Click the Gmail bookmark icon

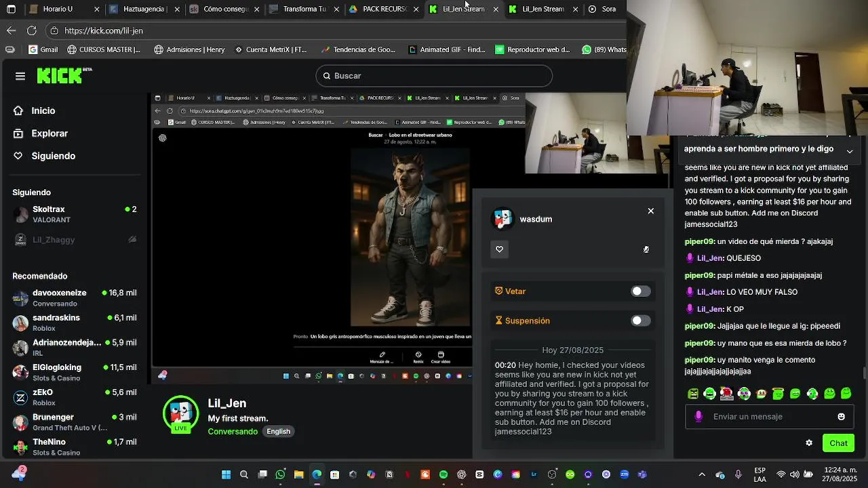[x=33, y=49]
